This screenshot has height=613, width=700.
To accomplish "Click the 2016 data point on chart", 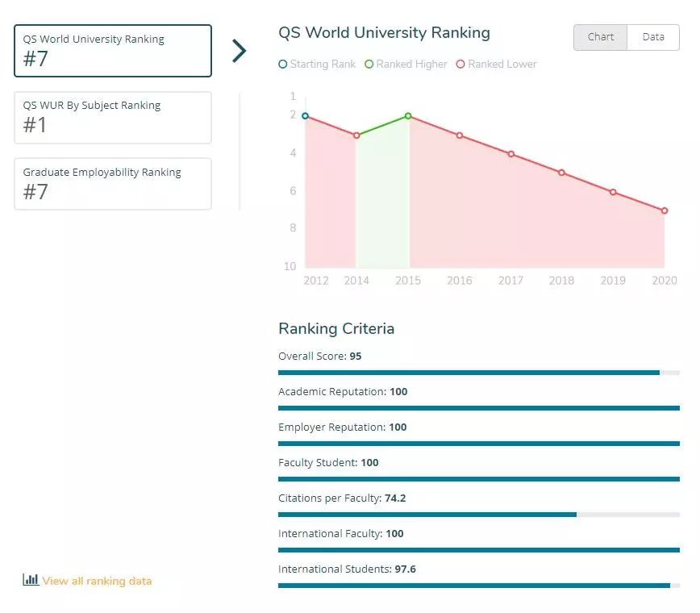I will click(x=460, y=136).
